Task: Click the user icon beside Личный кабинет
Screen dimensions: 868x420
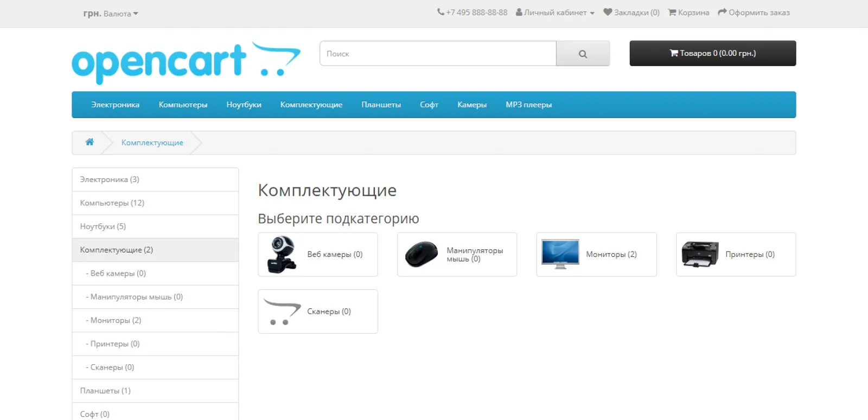Action: click(519, 12)
